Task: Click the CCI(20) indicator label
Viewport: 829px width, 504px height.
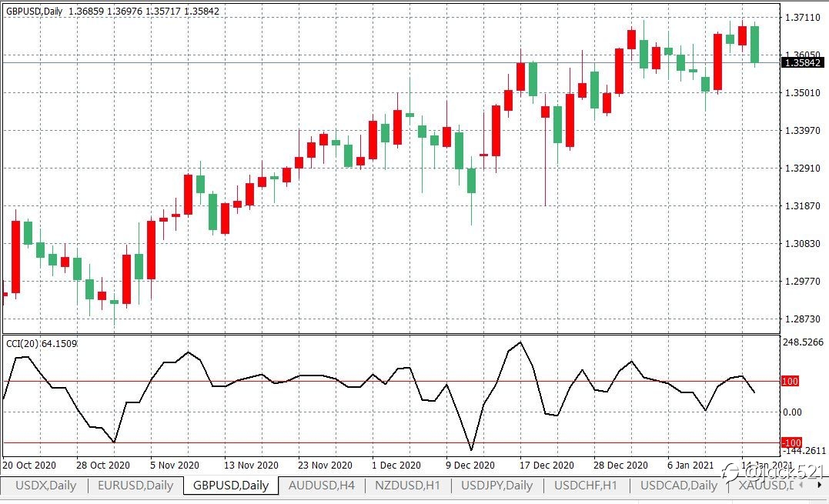Action: (x=42, y=343)
